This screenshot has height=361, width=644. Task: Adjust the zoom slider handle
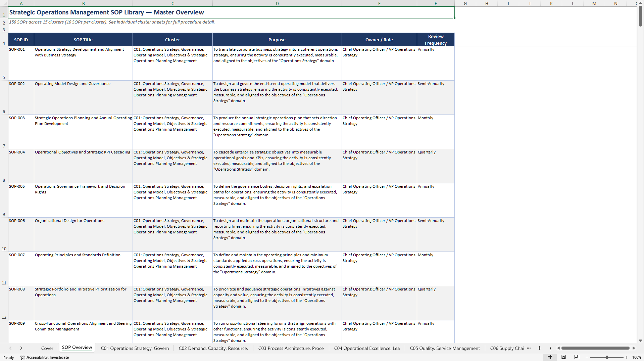pyautogui.click(x=607, y=357)
